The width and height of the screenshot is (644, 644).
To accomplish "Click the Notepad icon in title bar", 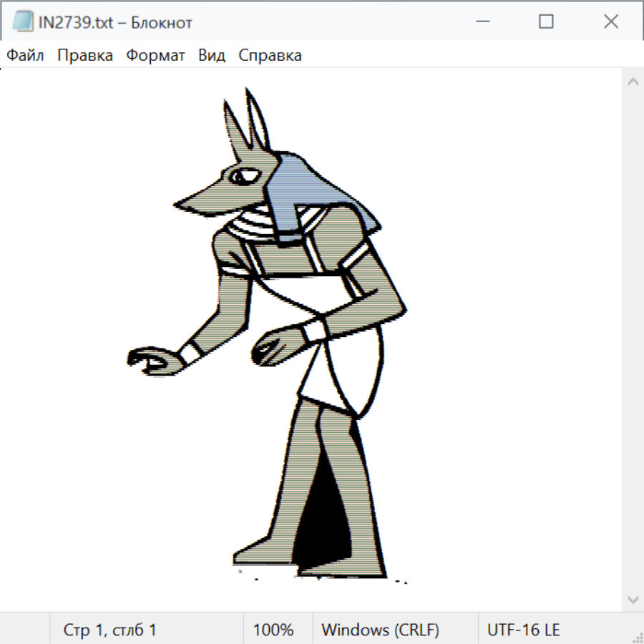I will [x=24, y=22].
